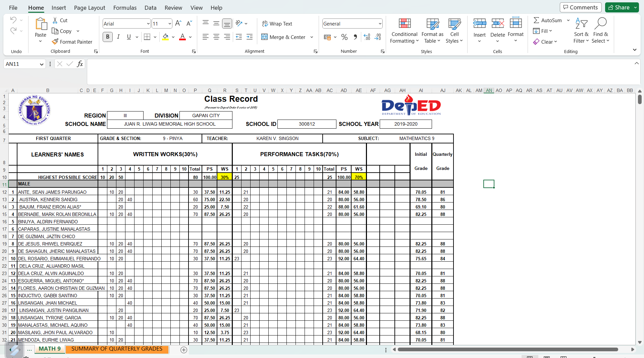Expand the AutoSum options arrow
644x358 pixels.
coord(568,20)
